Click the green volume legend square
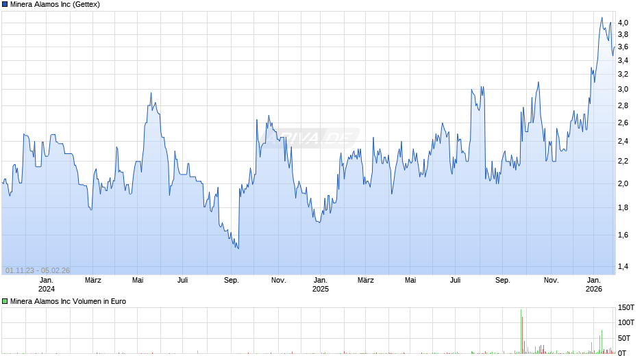This screenshot has width=644, height=360. click(x=5, y=301)
